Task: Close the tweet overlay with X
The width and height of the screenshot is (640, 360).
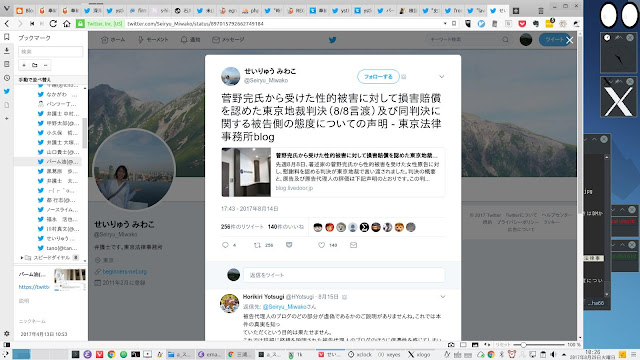Action: (x=569, y=40)
